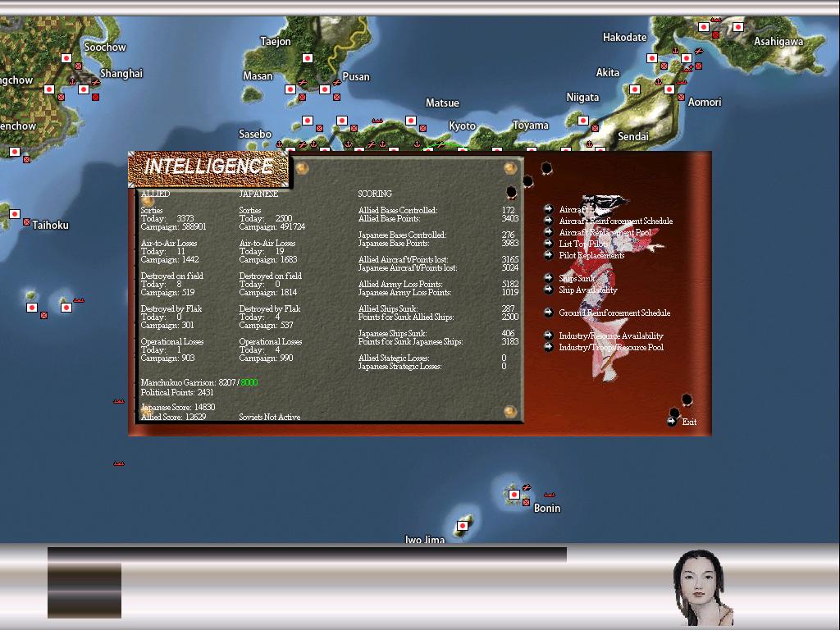Click the airfield icon left of Pusan label
This screenshot has width=840, height=630.
336,83
